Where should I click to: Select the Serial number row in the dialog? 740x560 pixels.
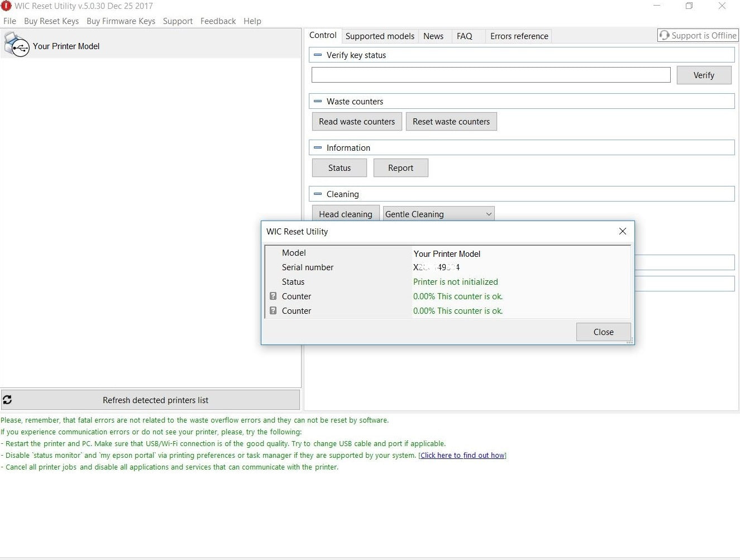tap(448, 267)
